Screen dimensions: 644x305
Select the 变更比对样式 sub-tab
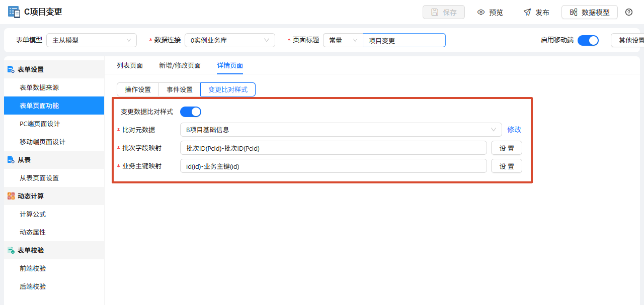pos(228,89)
